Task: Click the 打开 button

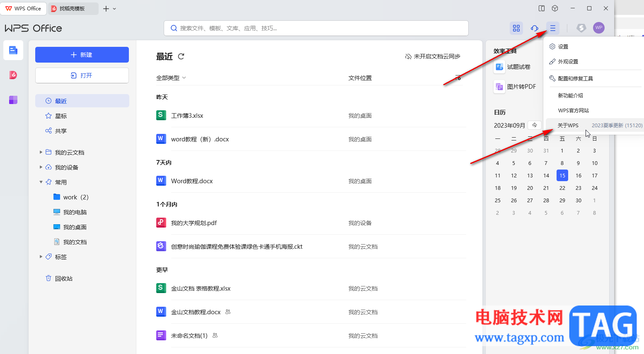Action: (82, 75)
